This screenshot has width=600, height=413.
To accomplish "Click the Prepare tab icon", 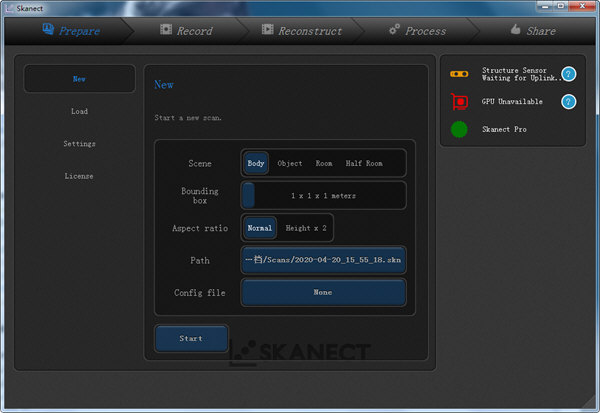I will pos(48,29).
